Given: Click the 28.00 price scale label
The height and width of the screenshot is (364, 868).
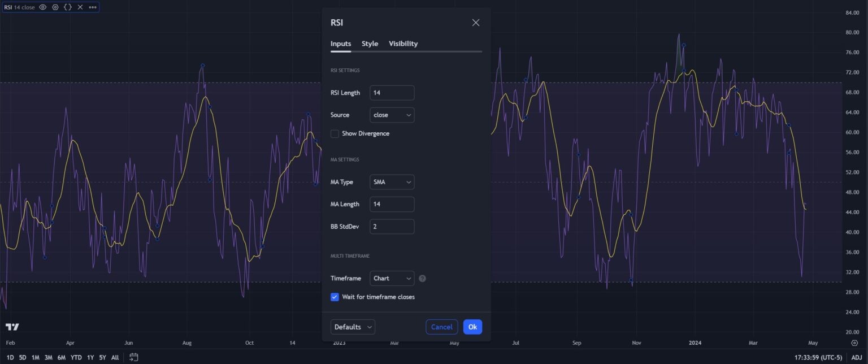Looking at the screenshot, I should 852,292.
